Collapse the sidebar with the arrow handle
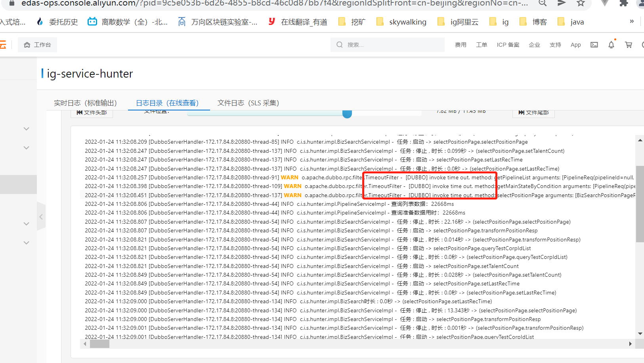This screenshot has width=644, height=363. [41, 217]
